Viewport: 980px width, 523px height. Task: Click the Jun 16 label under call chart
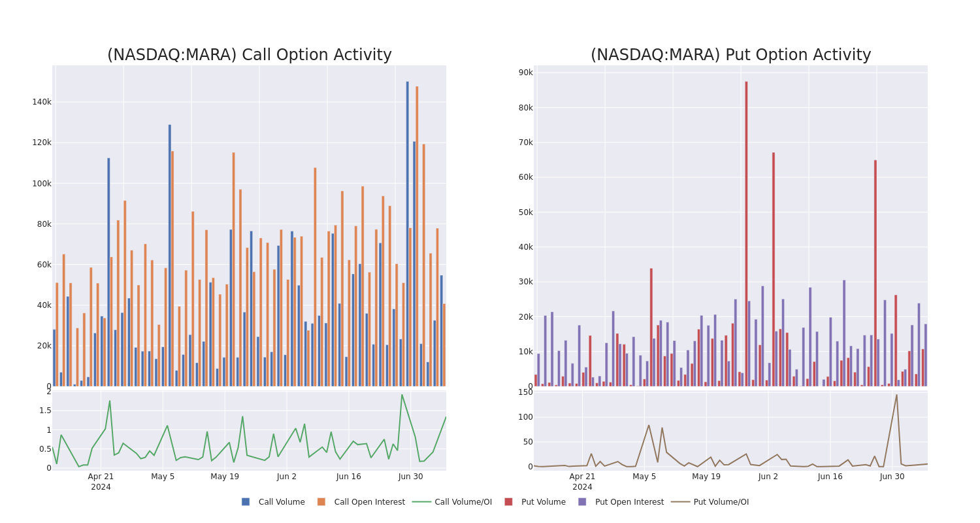pos(349,477)
